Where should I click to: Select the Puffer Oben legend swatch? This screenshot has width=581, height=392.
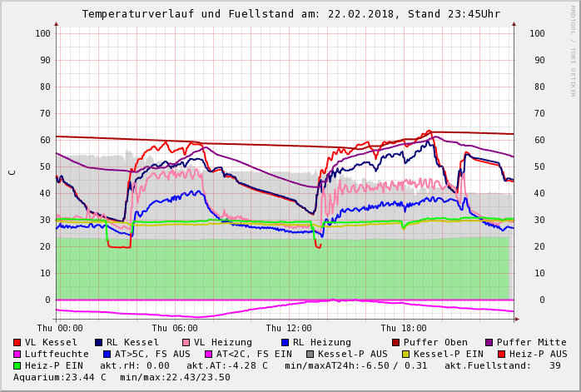pos(395,342)
